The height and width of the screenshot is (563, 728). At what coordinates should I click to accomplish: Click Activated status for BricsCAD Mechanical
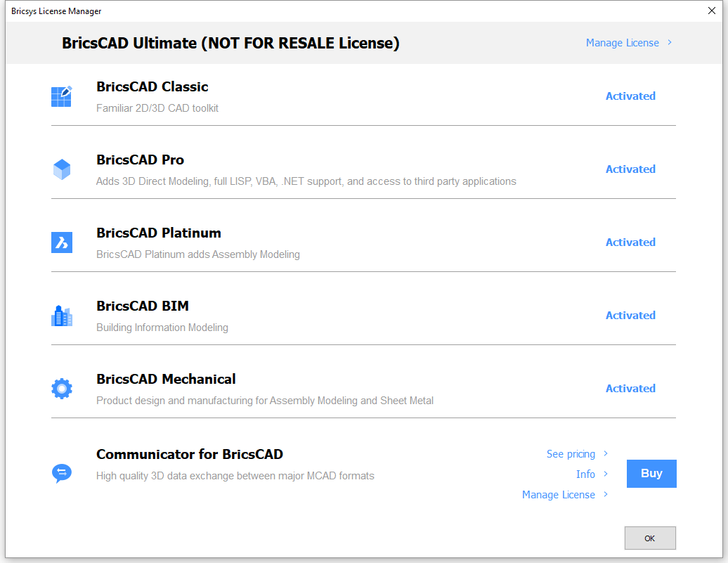(630, 389)
